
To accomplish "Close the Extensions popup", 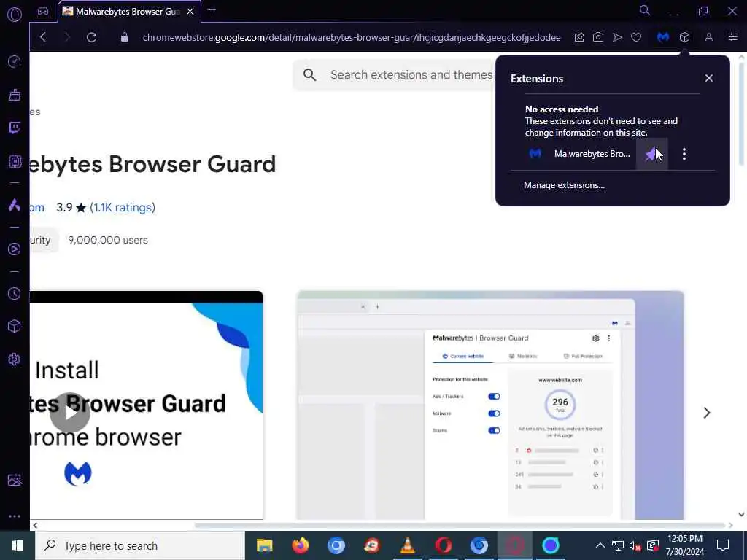I will [709, 78].
